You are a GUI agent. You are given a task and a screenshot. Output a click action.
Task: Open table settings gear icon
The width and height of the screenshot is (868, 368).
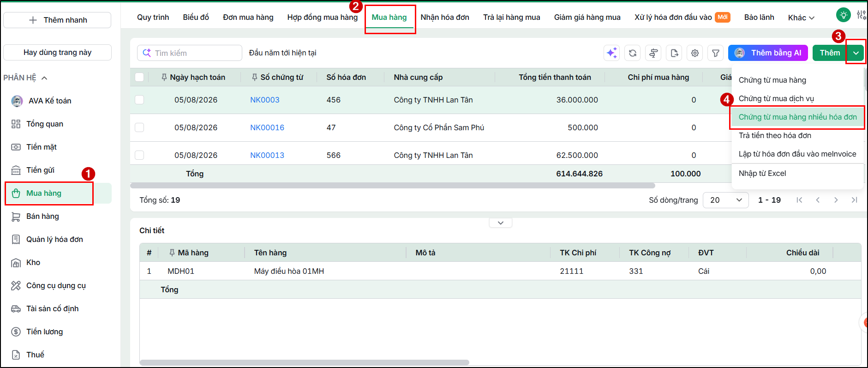click(695, 53)
